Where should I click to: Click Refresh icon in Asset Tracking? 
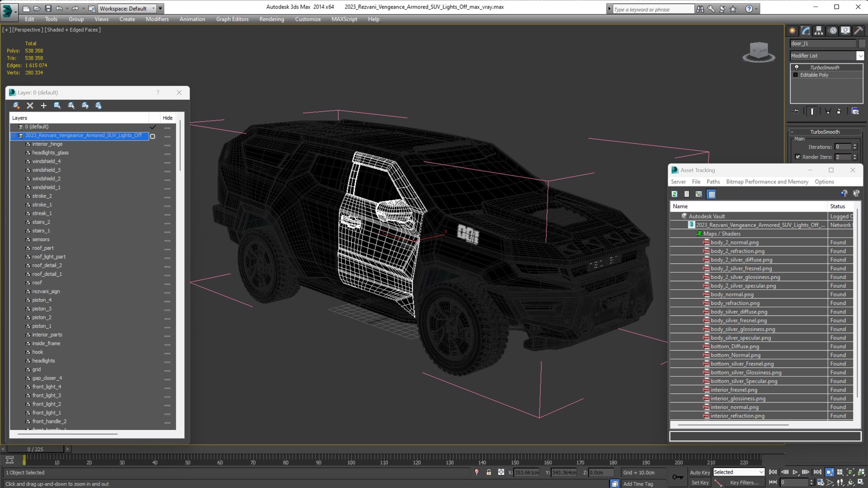pos(675,194)
